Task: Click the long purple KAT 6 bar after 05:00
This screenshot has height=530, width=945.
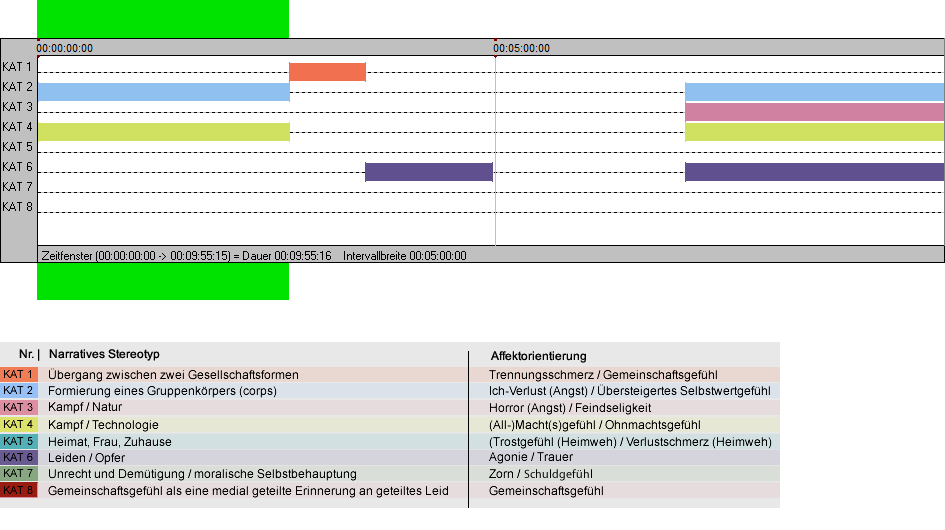Action: coord(814,172)
